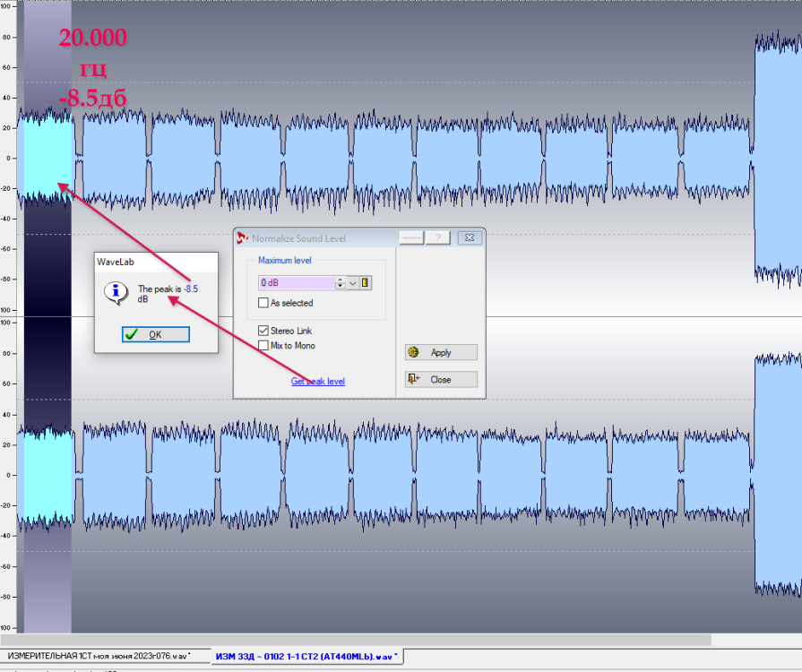Click the Apply button in Normalize dialog
The height and width of the screenshot is (672, 802).
point(441,352)
